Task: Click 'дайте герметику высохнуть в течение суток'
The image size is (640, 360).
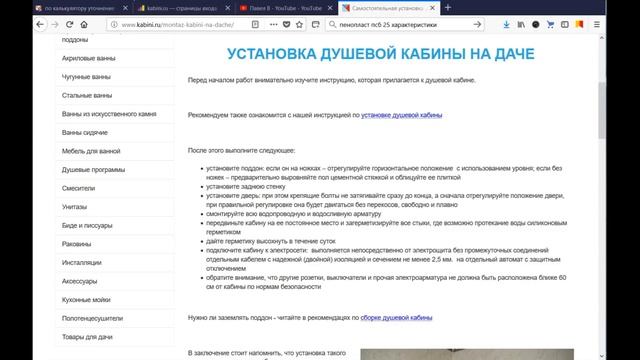Action: pyautogui.click(x=271, y=241)
